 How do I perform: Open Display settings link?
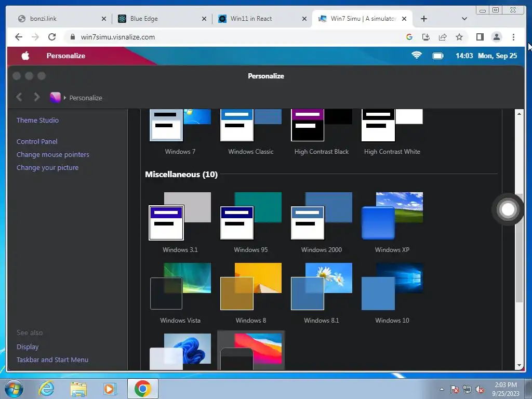[28, 347]
